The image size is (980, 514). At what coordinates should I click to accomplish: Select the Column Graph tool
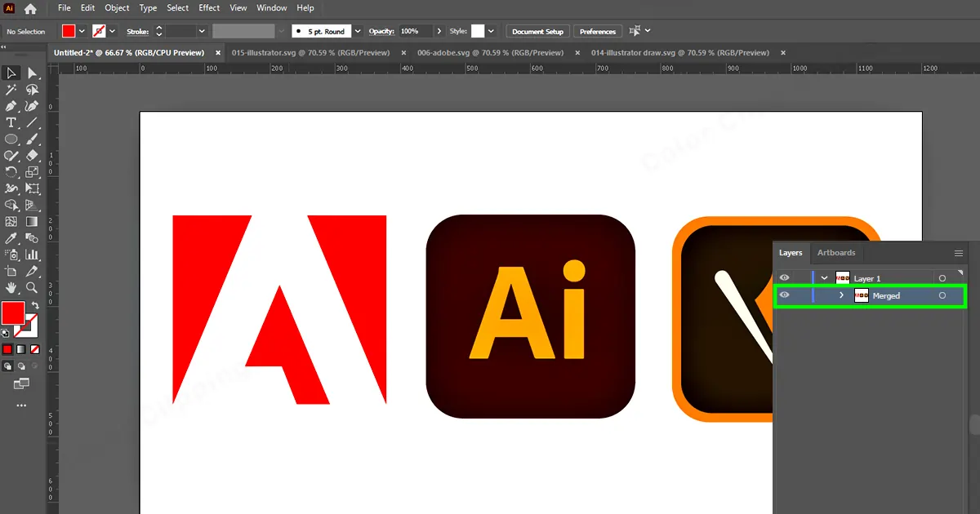point(32,255)
